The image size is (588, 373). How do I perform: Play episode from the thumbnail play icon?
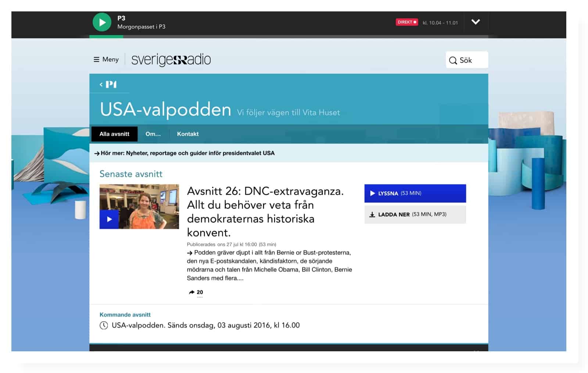pos(109,219)
